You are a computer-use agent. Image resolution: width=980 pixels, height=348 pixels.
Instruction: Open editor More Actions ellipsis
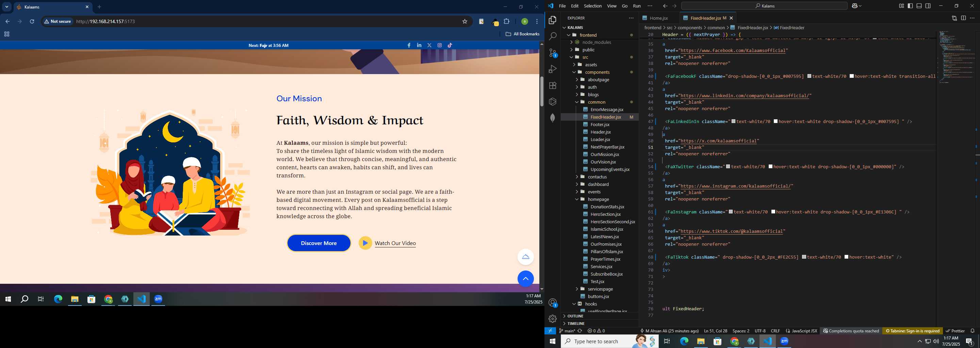pos(973,18)
